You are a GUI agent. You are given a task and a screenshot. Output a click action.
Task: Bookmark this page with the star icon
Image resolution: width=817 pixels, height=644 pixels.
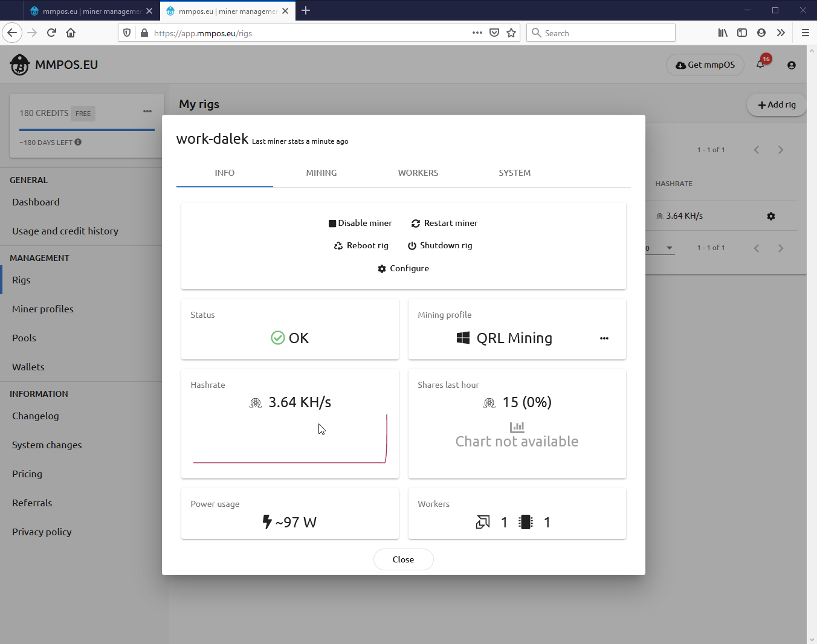coord(511,33)
